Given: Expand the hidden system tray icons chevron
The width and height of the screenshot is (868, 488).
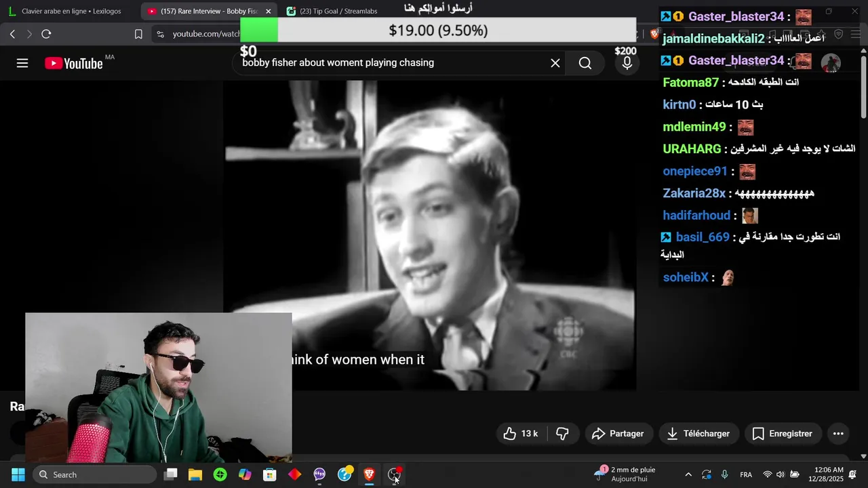Looking at the screenshot, I should click(688, 474).
